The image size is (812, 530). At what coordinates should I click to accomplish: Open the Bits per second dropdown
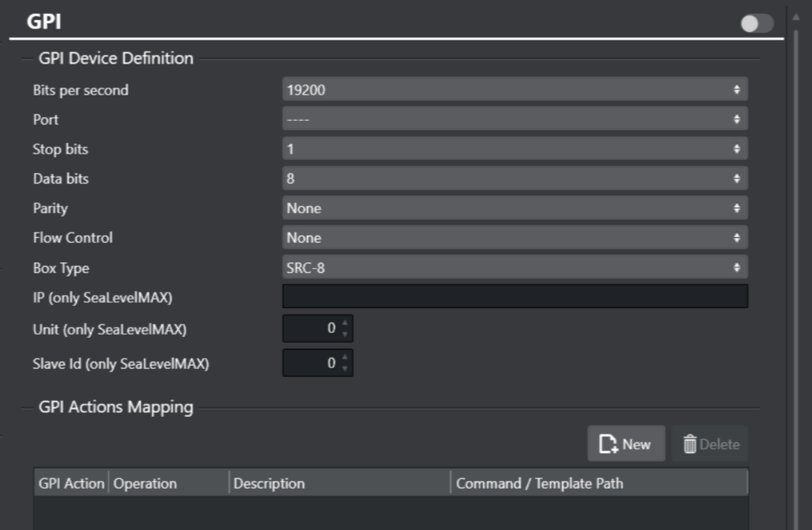coord(515,89)
